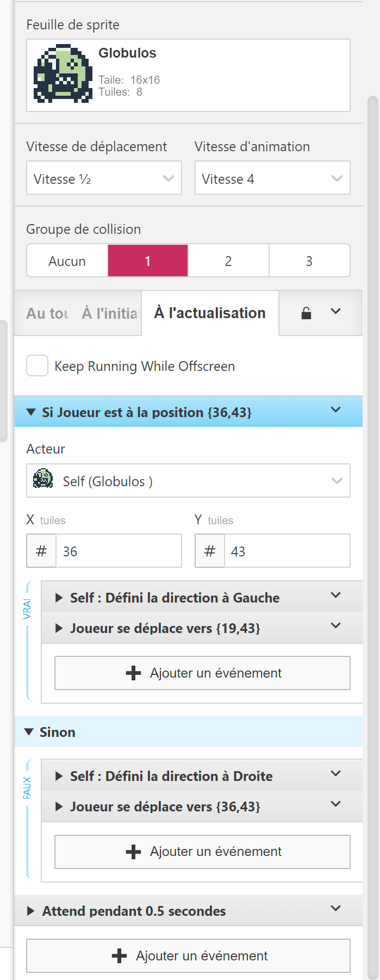Screen dimensions: 380x980
Task: Open options chevron for 'Défini la direction à Gauche'
Action: tap(336, 596)
